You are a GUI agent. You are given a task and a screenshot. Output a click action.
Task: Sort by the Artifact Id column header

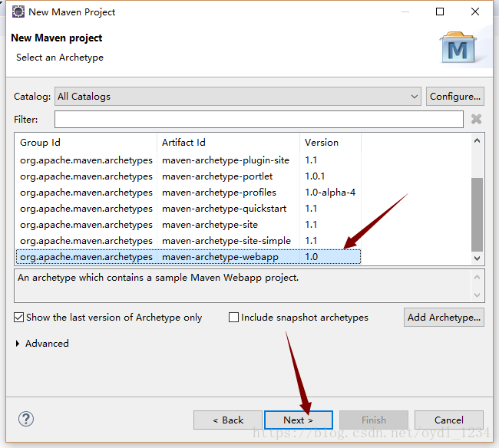(228, 143)
